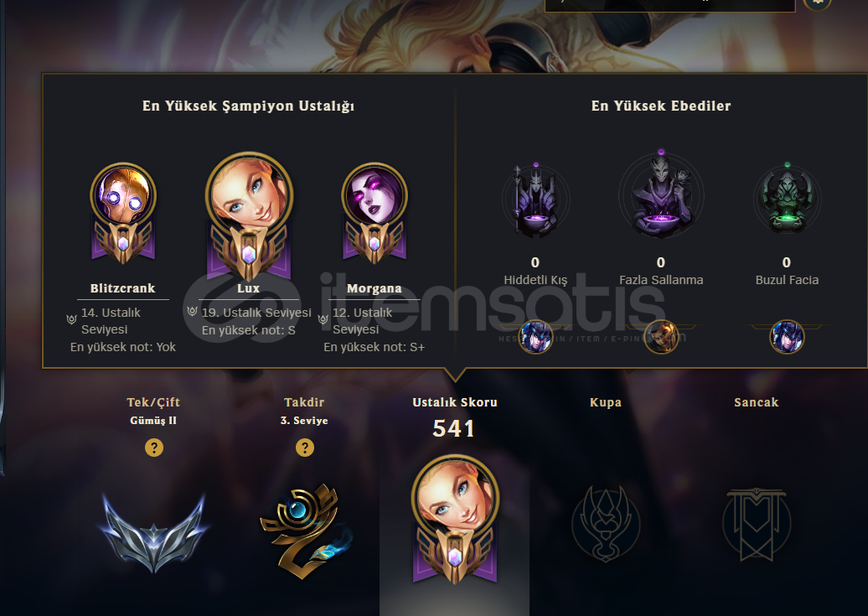Open help icon under Tek/Çift
Screen dimensions: 868x616
coord(154,447)
